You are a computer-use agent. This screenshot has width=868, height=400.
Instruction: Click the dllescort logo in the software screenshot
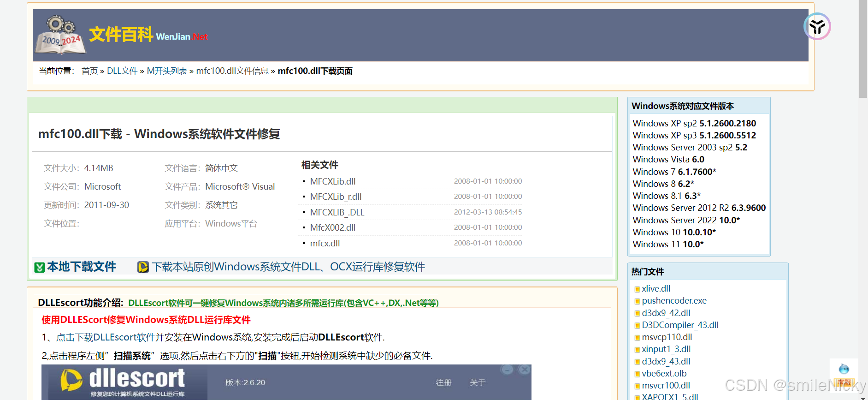(x=123, y=382)
